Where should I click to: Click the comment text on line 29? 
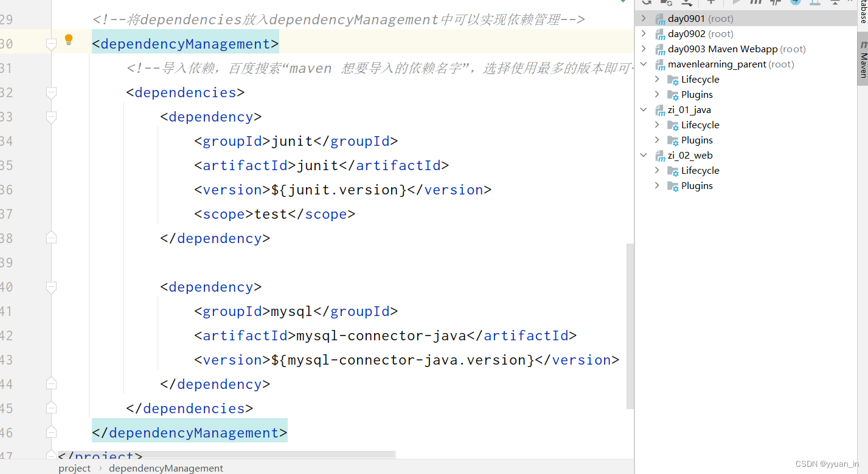point(339,19)
